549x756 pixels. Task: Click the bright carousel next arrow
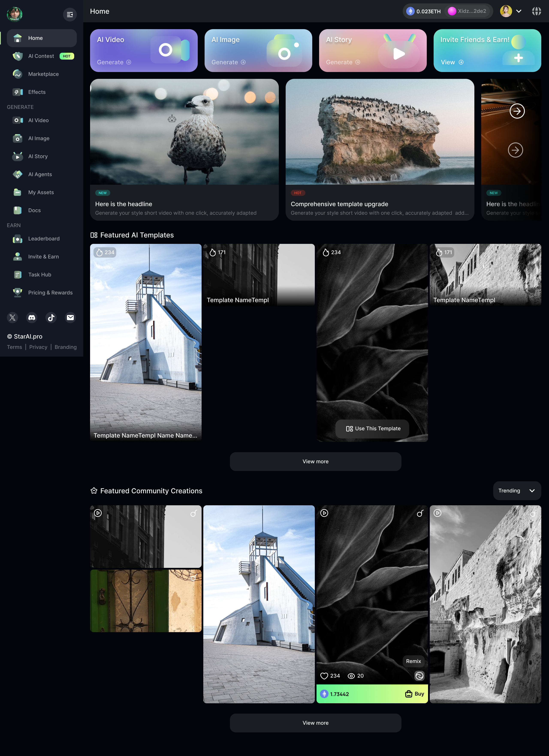517,111
